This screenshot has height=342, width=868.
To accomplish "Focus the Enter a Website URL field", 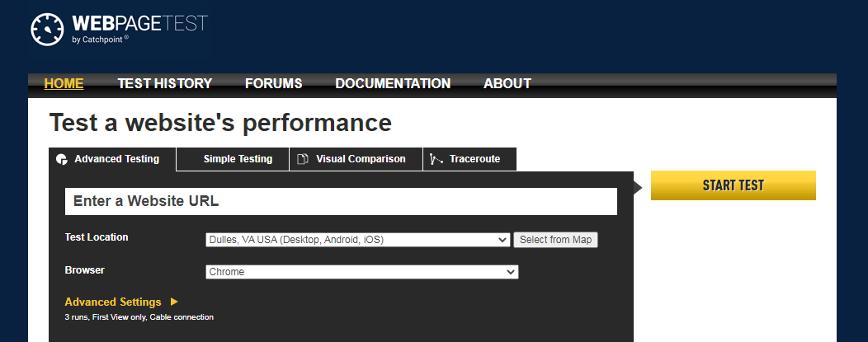I will pos(341,201).
